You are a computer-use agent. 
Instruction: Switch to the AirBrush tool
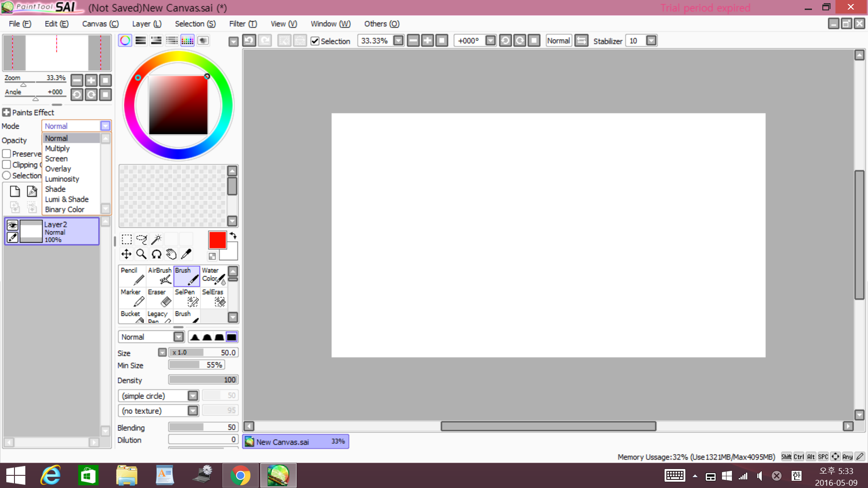pos(159,276)
